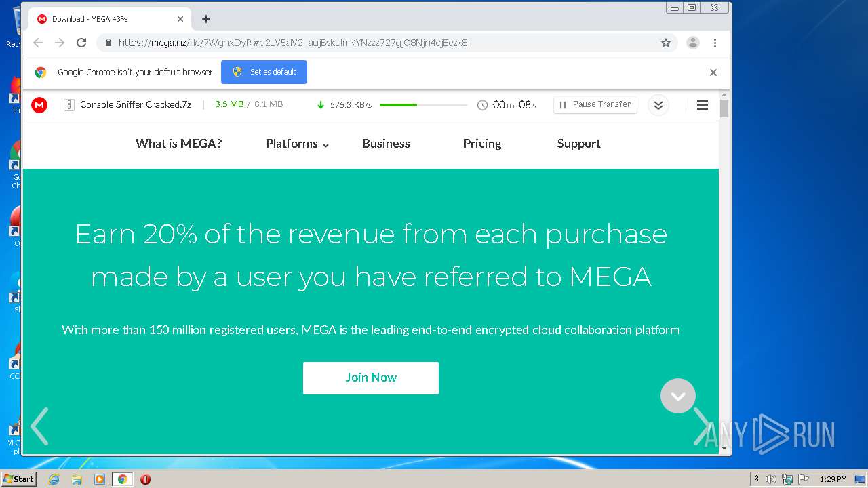
Task: Go forward in Chrome
Action: [x=60, y=43]
